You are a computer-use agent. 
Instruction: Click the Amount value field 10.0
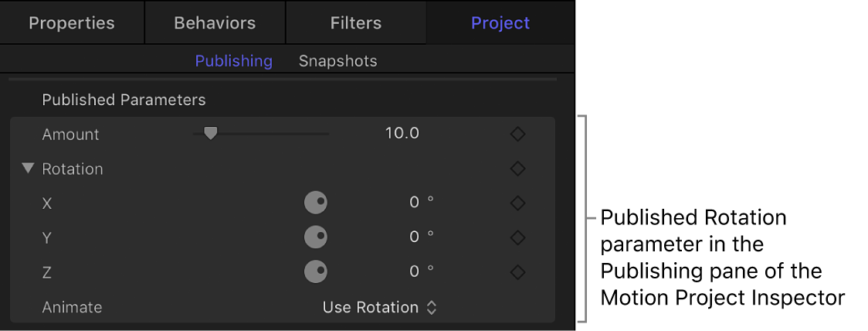click(402, 134)
